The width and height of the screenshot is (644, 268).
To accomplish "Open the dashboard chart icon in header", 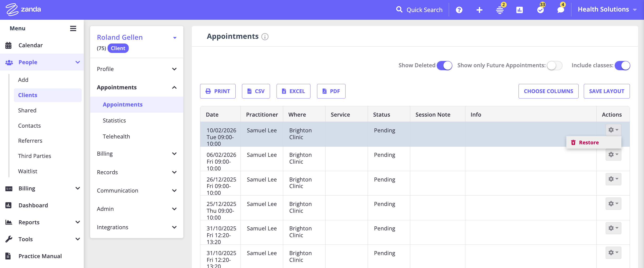I will (519, 10).
